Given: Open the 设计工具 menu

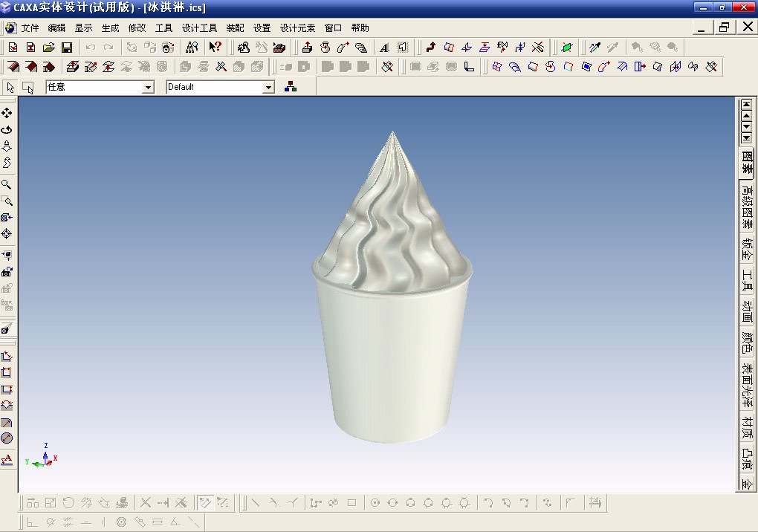Looking at the screenshot, I should (200, 28).
